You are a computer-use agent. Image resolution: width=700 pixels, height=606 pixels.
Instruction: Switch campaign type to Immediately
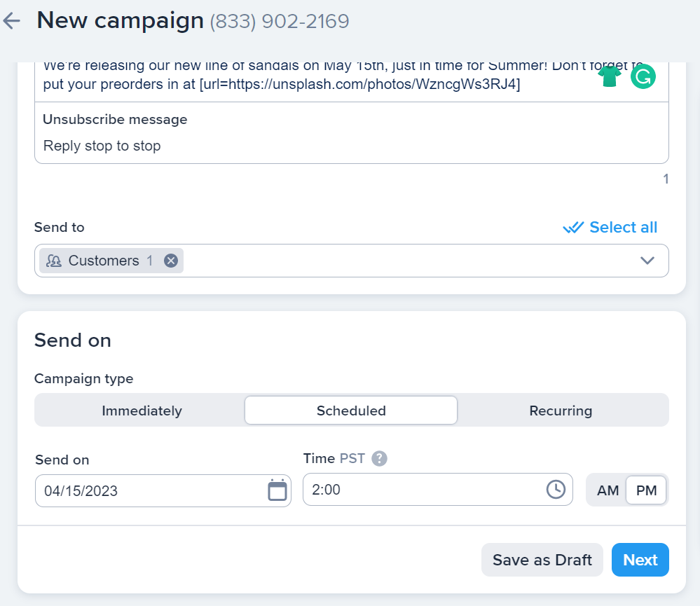coord(142,411)
